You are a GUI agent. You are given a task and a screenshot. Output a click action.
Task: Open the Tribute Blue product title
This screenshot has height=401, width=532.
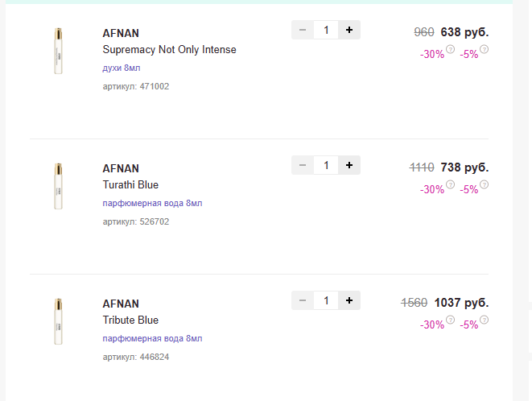click(130, 320)
